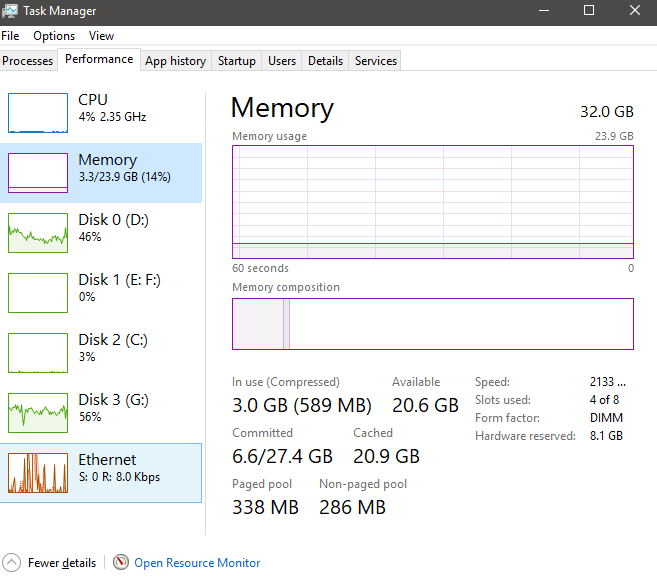Open Disk 0 (D:) performance thumbnail
The height and width of the screenshot is (578, 657).
tap(38, 233)
